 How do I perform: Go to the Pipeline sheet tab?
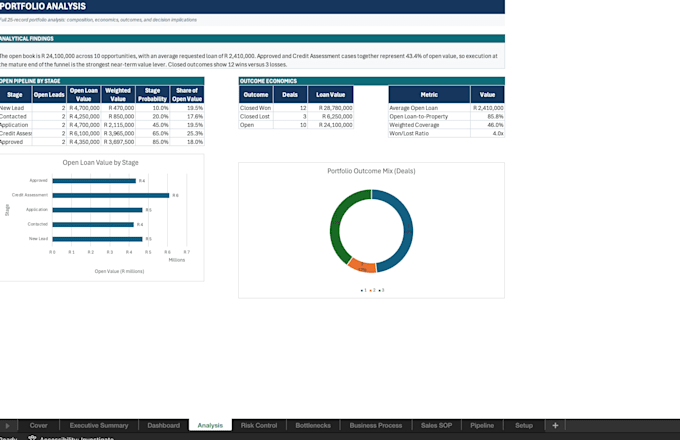[482, 425]
